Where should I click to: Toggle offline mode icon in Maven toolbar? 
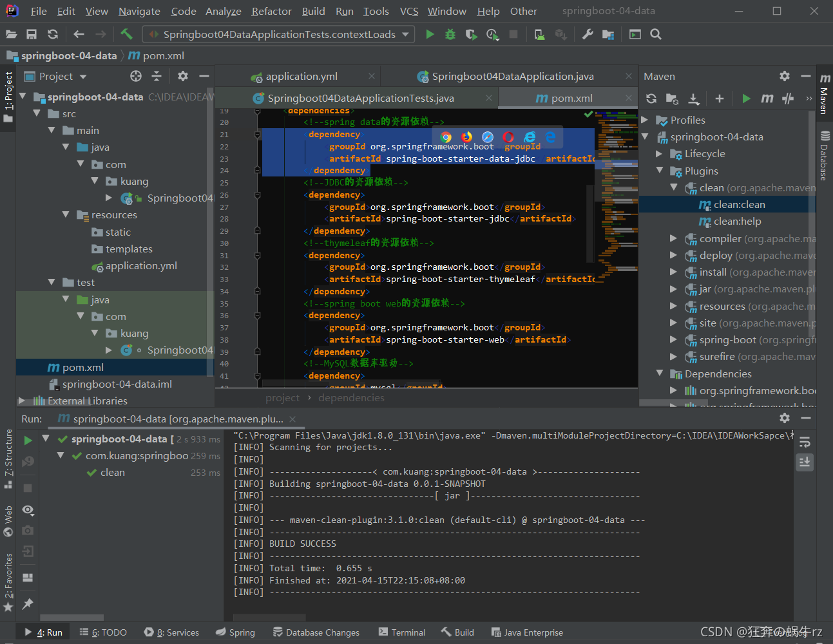click(x=788, y=99)
